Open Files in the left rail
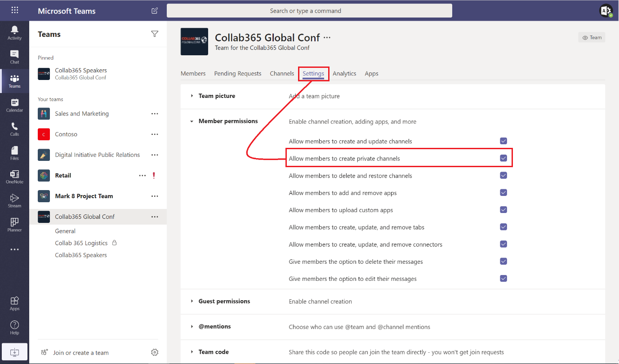The image size is (619, 364). tap(14, 153)
